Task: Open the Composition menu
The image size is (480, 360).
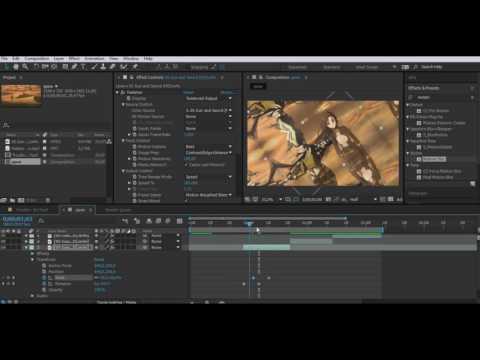Action: point(37,59)
